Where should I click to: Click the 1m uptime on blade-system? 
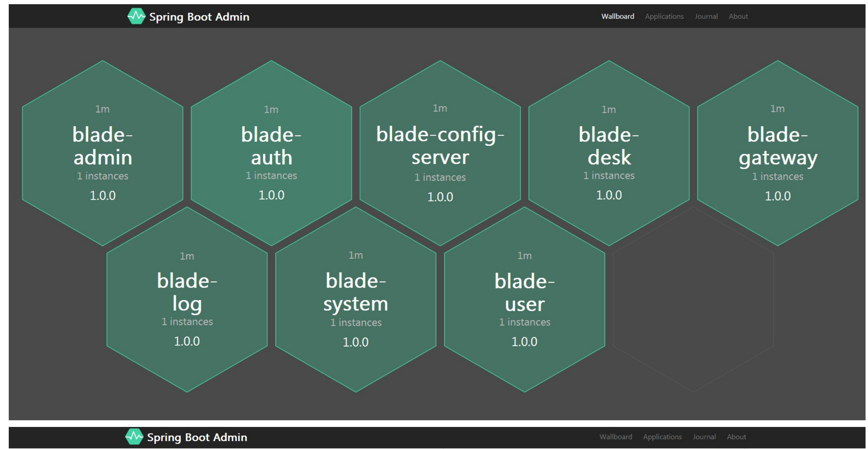pos(355,255)
